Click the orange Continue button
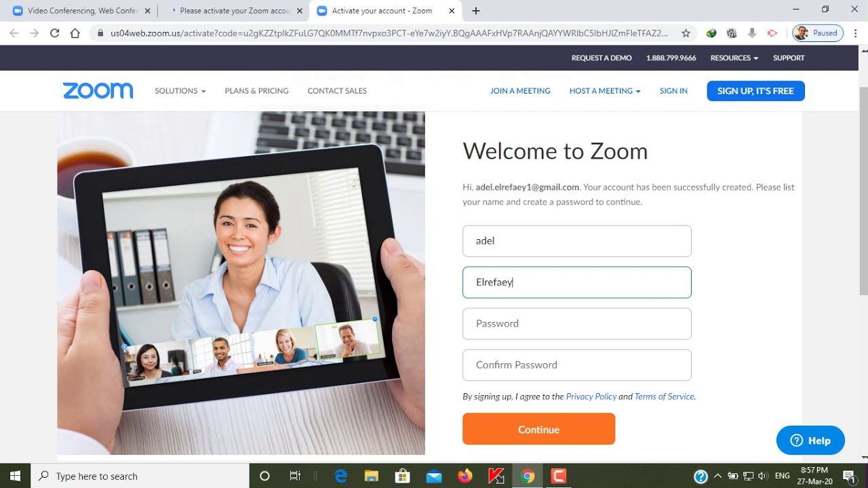868x488 pixels. pyautogui.click(x=539, y=429)
